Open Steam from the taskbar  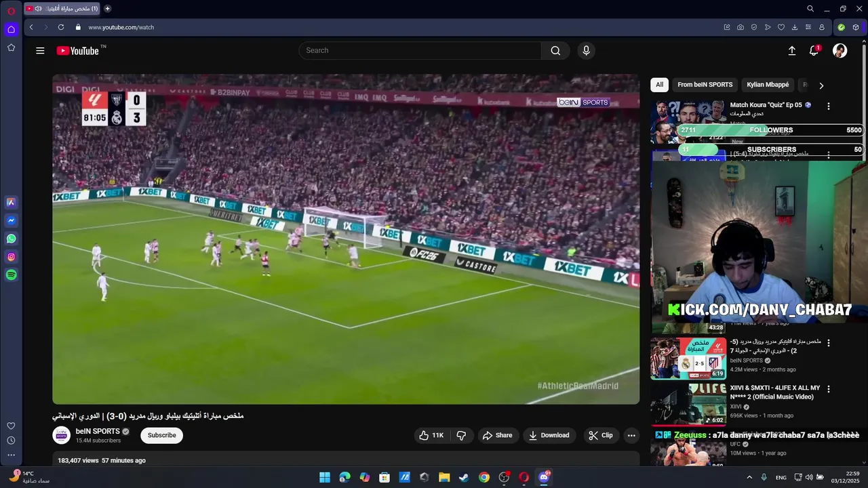click(x=464, y=477)
